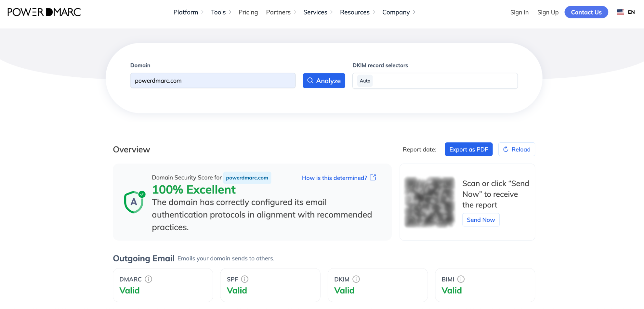Click the Analyze button

point(324,81)
